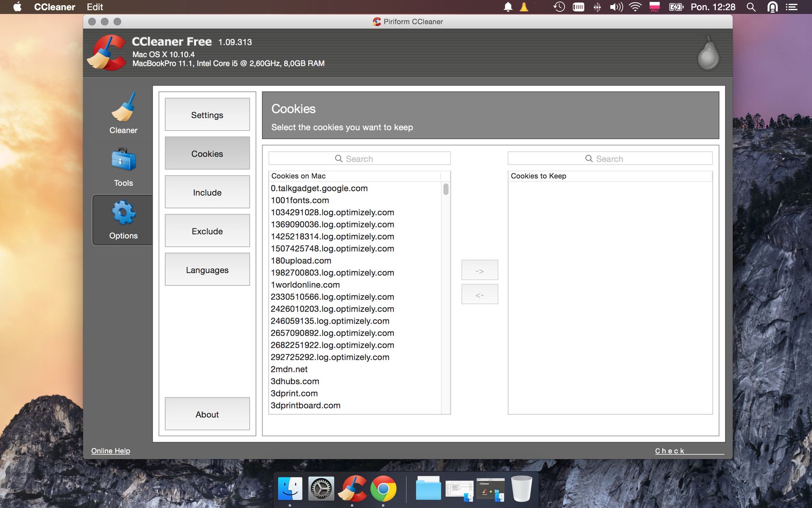Click the cookies list scrollbar thumb
The height and width of the screenshot is (508, 812).
tap(446, 189)
